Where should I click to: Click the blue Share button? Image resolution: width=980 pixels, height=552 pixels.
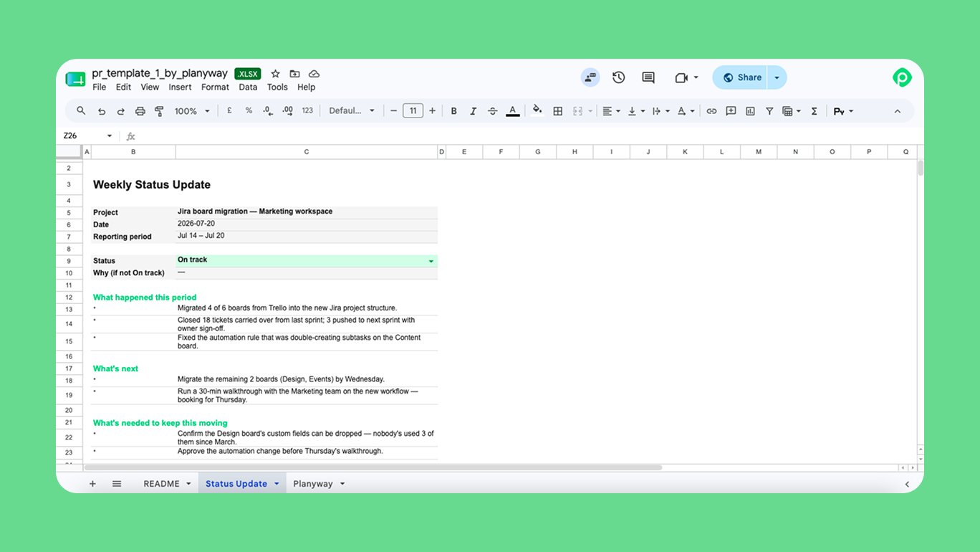[x=741, y=77]
